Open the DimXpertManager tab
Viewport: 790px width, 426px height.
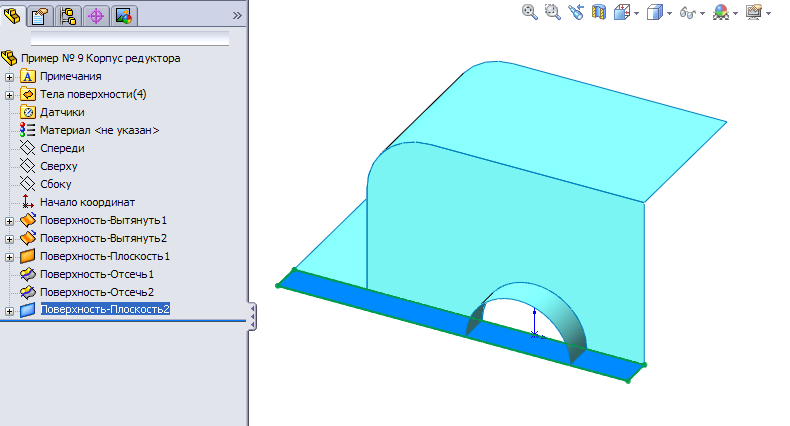point(96,16)
